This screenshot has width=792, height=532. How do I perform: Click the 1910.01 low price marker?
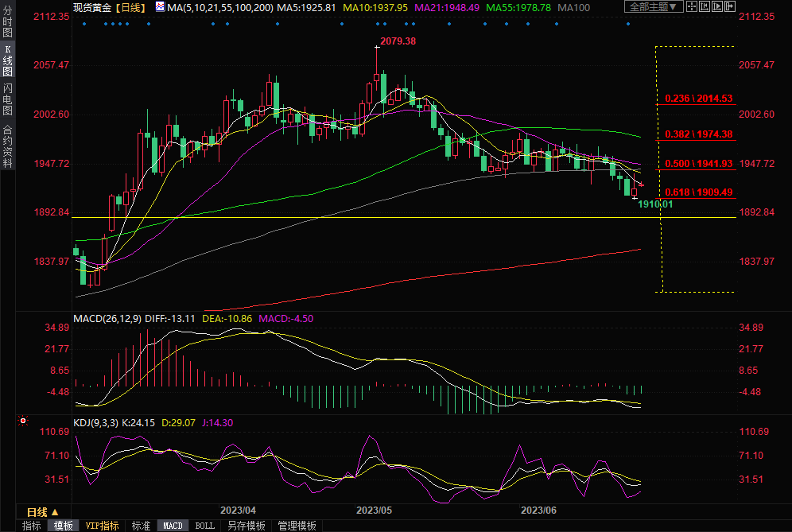(x=655, y=204)
